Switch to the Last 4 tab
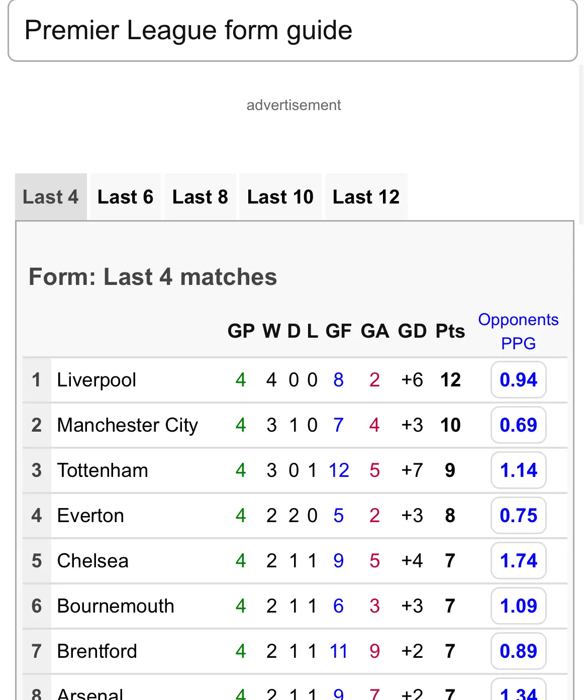This screenshot has height=700, width=588. point(51,197)
